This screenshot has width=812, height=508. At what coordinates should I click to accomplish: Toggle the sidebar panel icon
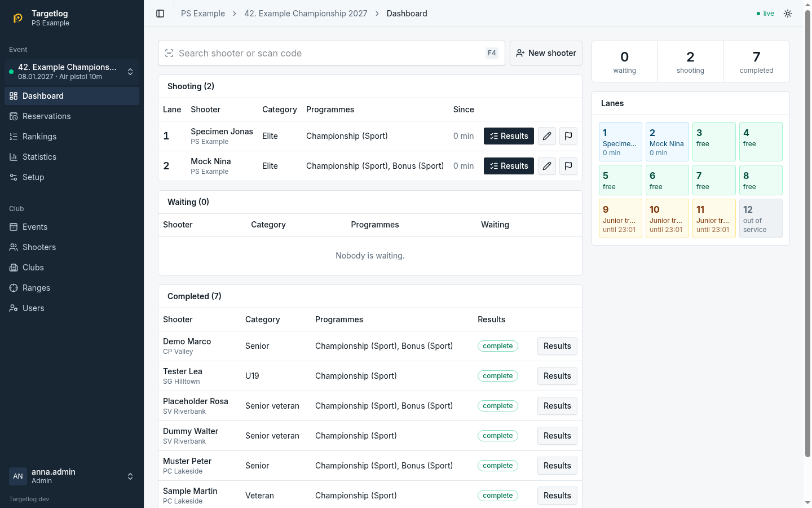pyautogui.click(x=160, y=14)
